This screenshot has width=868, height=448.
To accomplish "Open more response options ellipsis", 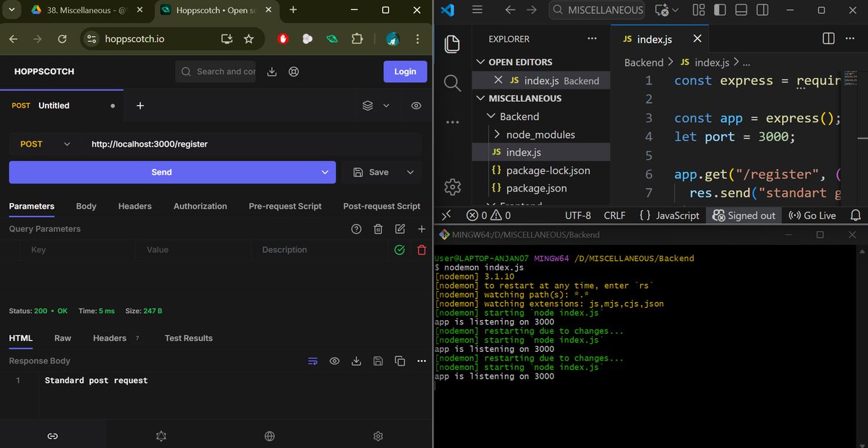I will tap(422, 361).
